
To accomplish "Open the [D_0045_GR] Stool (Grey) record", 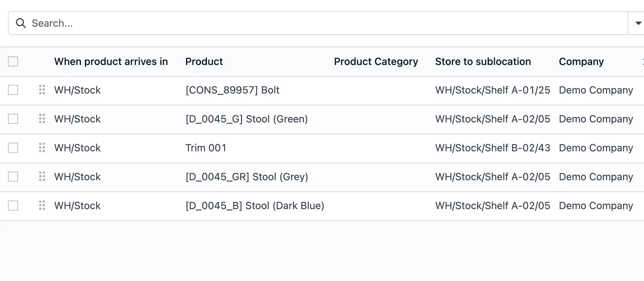I will (x=247, y=177).
